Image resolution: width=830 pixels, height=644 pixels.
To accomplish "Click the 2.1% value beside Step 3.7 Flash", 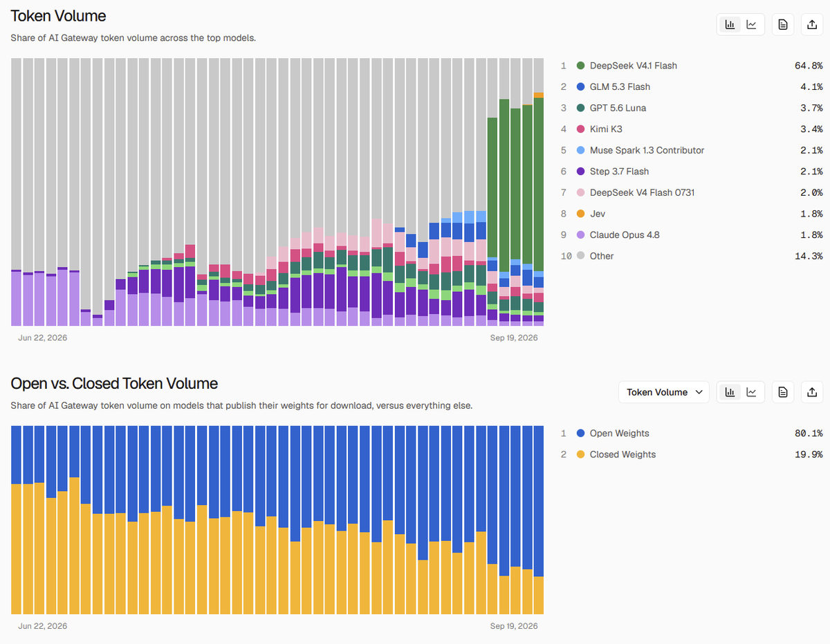I will point(811,172).
